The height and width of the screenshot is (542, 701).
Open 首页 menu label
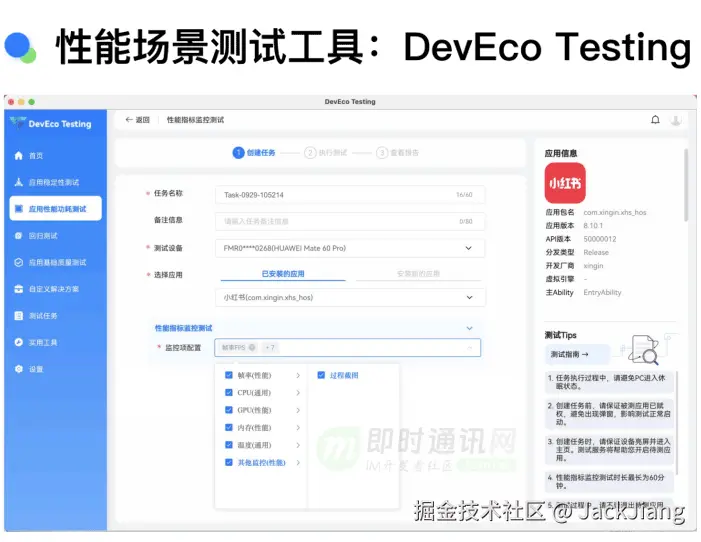pyautogui.click(x=36, y=156)
